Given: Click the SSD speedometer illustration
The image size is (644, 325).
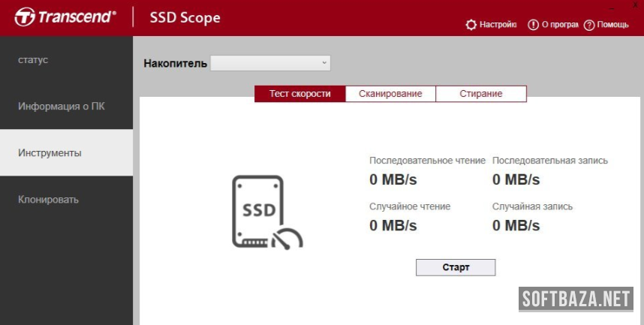Looking at the screenshot, I should pos(266,212).
